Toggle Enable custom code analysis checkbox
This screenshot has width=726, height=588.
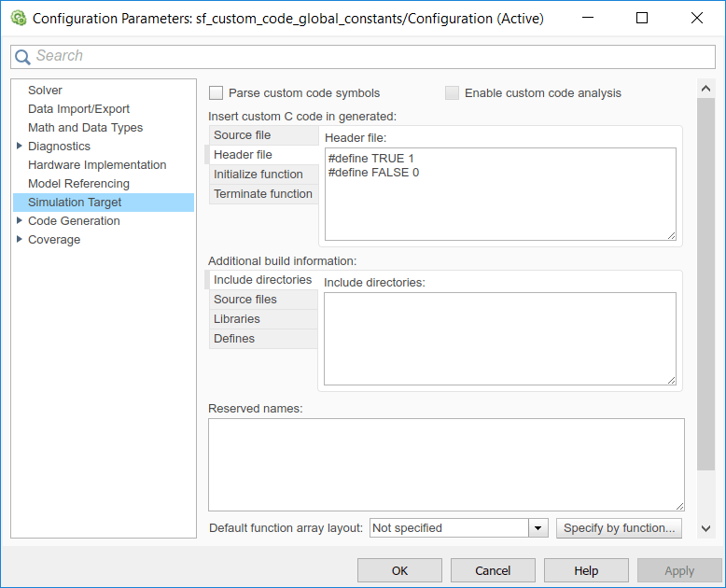452,93
